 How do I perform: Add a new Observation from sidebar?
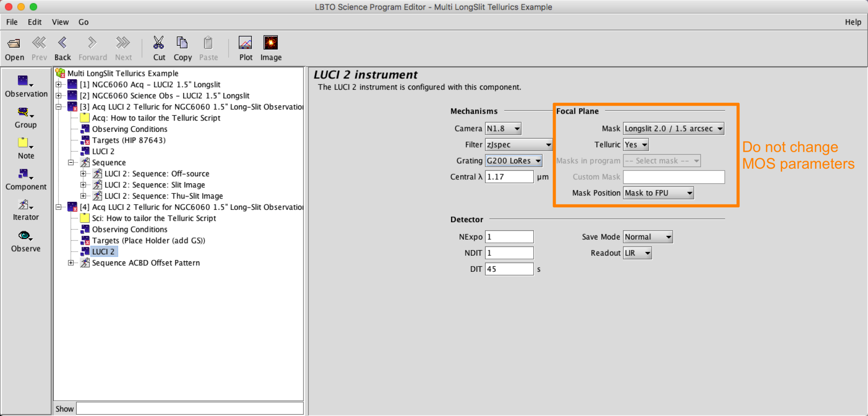tap(26, 87)
